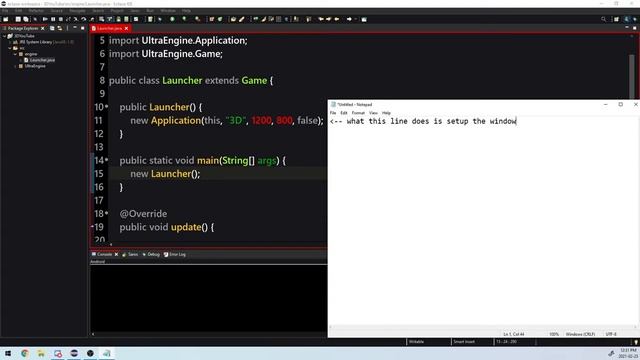Switch to the Error Log tab
Screen dimensions: 640x360
coord(175,254)
